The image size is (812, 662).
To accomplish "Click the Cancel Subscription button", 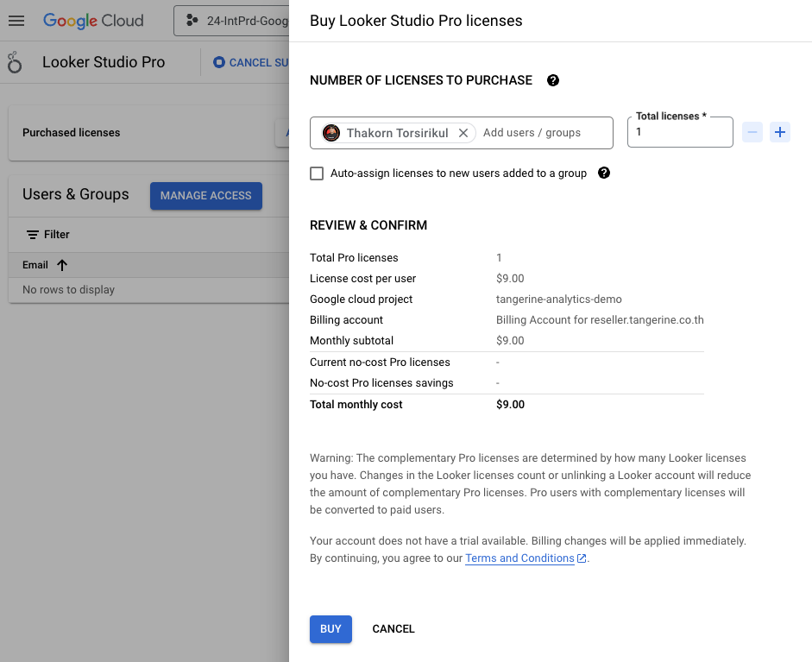I will tap(250, 63).
